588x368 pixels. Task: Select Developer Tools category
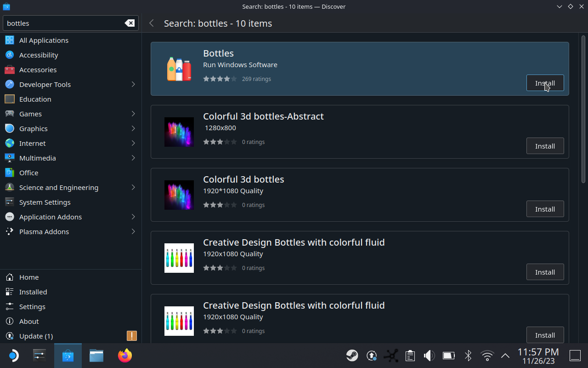71,84
